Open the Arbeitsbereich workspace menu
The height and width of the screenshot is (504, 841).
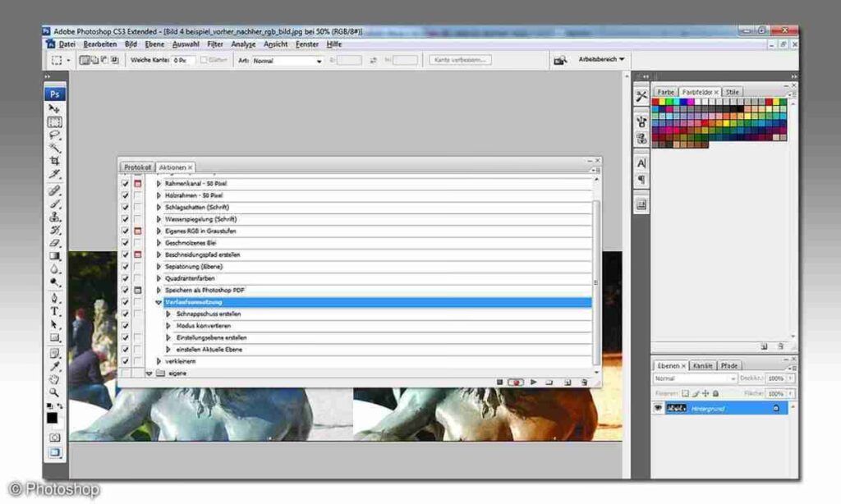(x=601, y=60)
